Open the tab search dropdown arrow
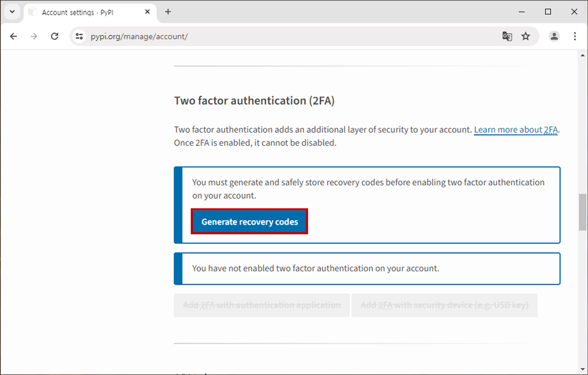This screenshot has height=375, width=588. click(12, 12)
